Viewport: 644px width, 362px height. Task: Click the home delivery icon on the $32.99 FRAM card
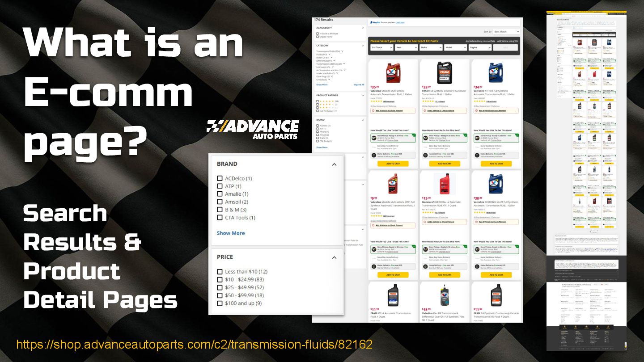426,155
